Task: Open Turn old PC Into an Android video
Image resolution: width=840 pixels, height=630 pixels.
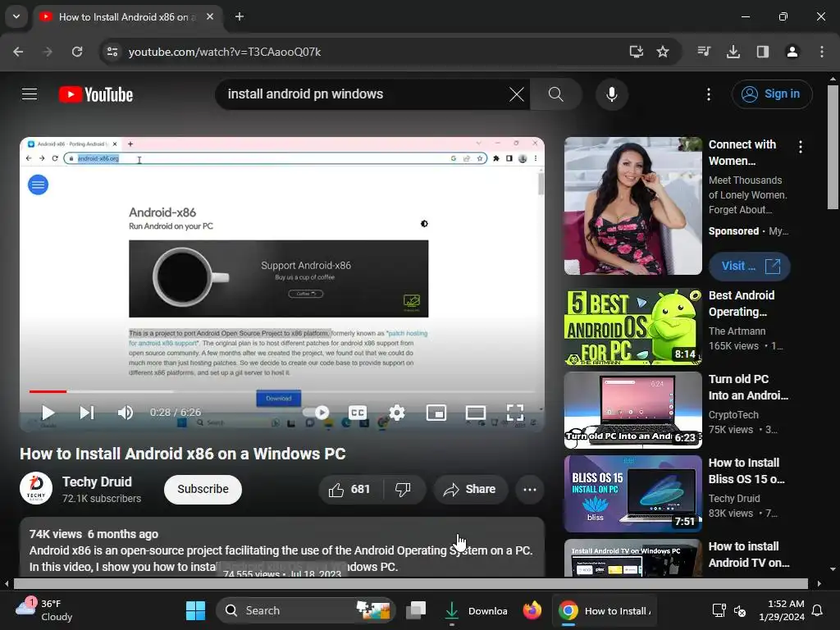Action: click(632, 410)
